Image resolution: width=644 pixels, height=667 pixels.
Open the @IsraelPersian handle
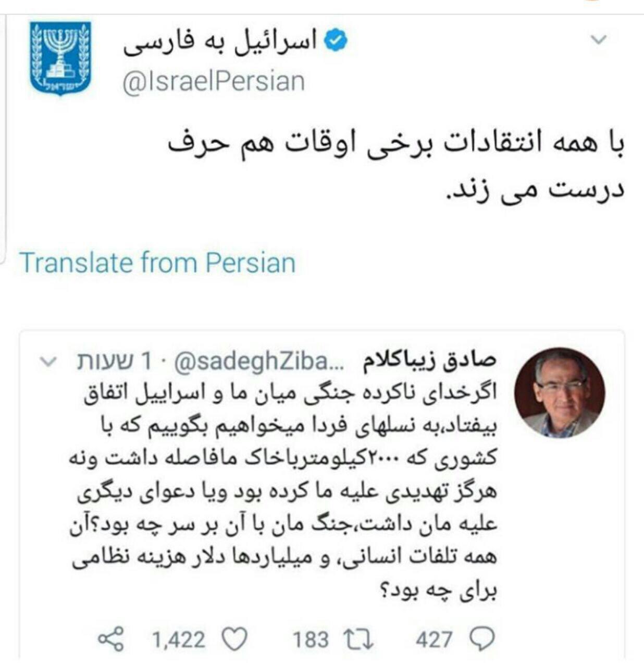pyautogui.click(x=214, y=82)
